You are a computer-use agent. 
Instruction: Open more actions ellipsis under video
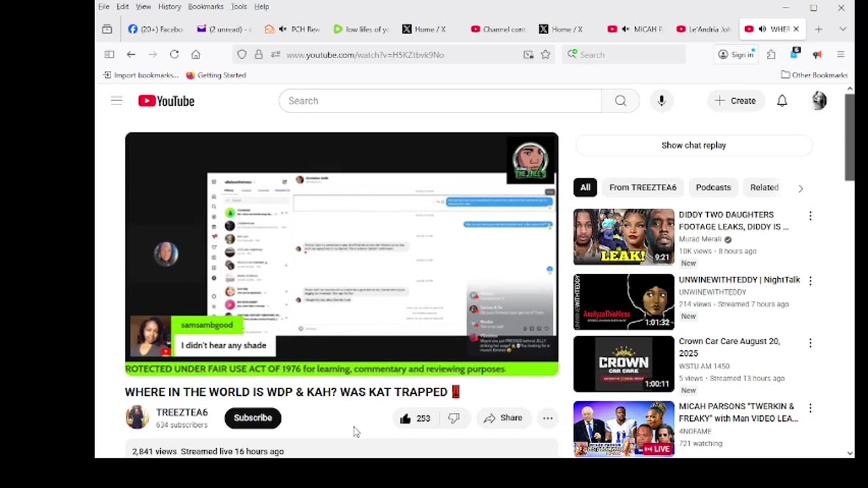(547, 418)
